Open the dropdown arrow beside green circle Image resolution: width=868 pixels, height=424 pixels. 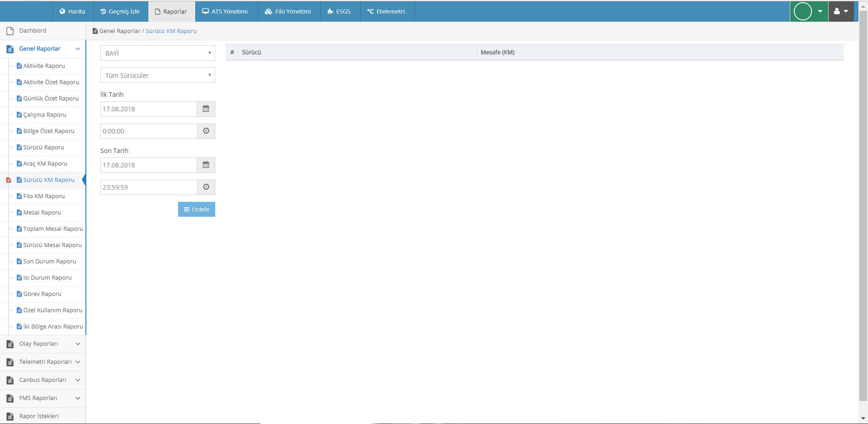point(820,11)
